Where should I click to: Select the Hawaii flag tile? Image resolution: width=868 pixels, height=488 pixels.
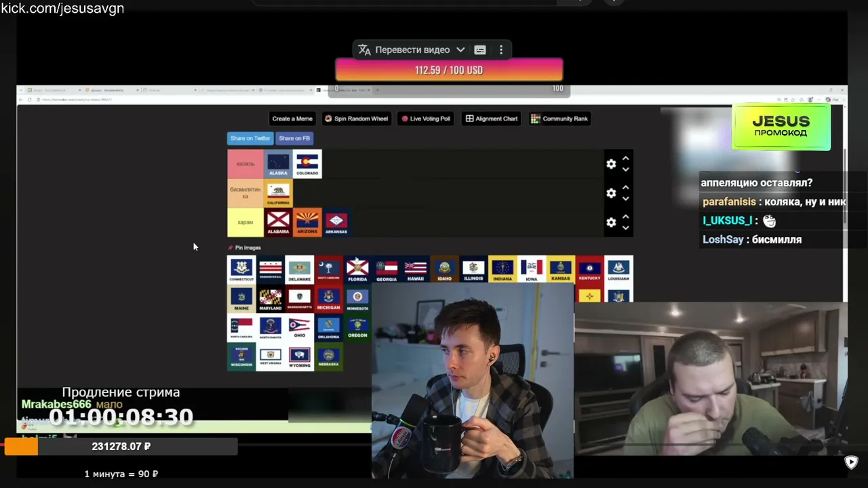[416, 270]
